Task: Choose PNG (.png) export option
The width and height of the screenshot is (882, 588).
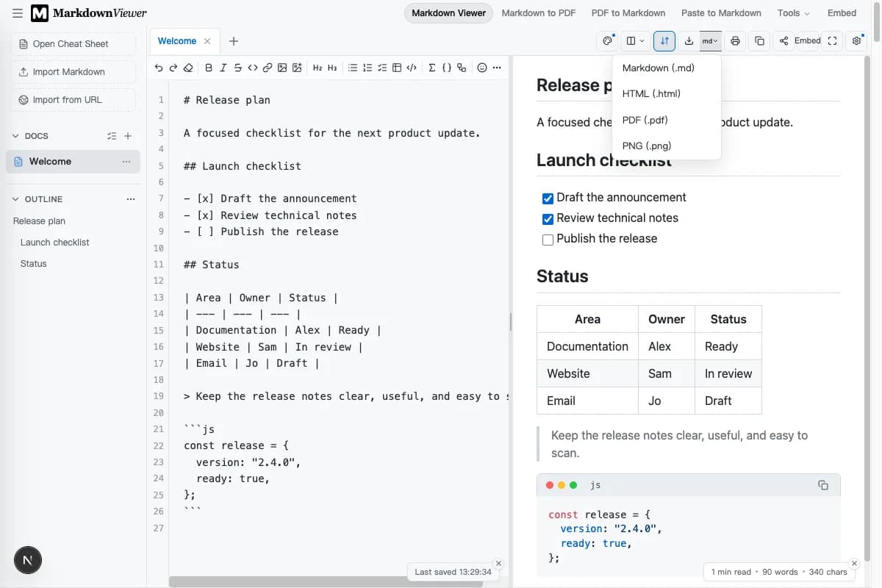Action: click(667, 146)
